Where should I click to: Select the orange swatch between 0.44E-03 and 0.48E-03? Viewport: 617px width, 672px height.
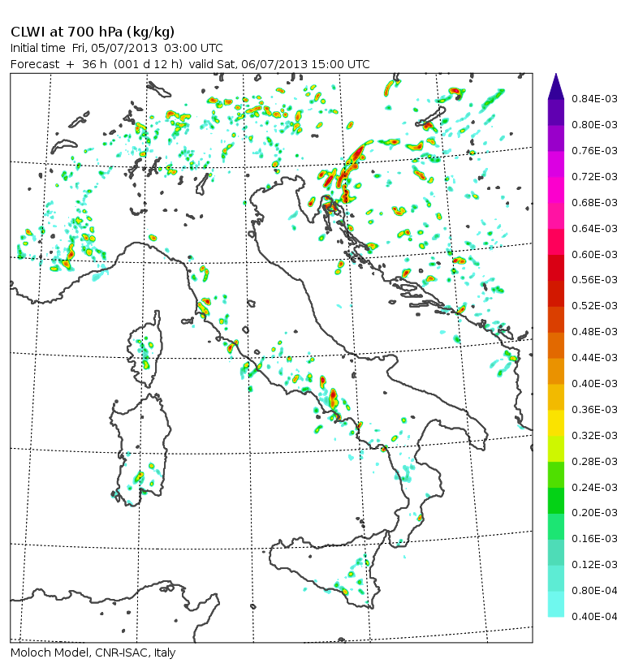click(556, 346)
